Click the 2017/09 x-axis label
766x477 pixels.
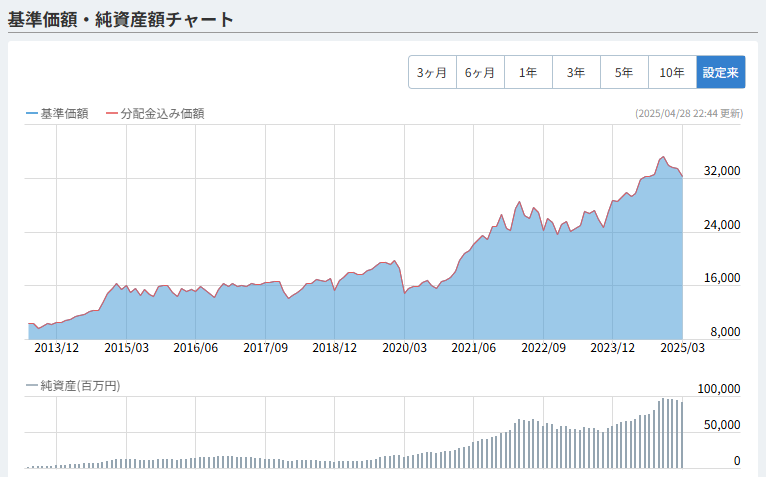(x=265, y=348)
